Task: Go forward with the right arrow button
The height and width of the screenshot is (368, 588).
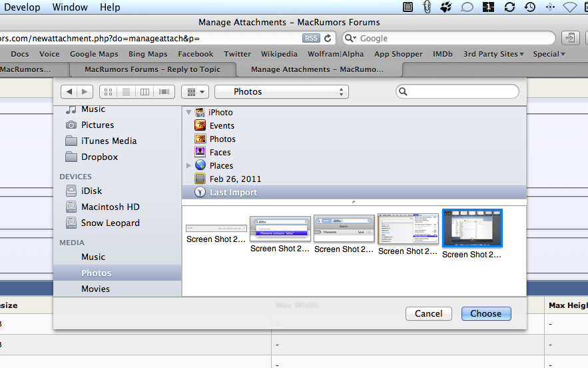Action: (85, 91)
